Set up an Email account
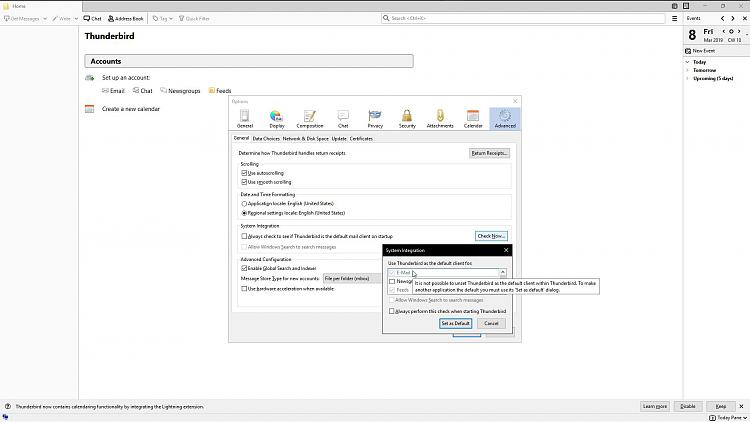 (x=113, y=90)
